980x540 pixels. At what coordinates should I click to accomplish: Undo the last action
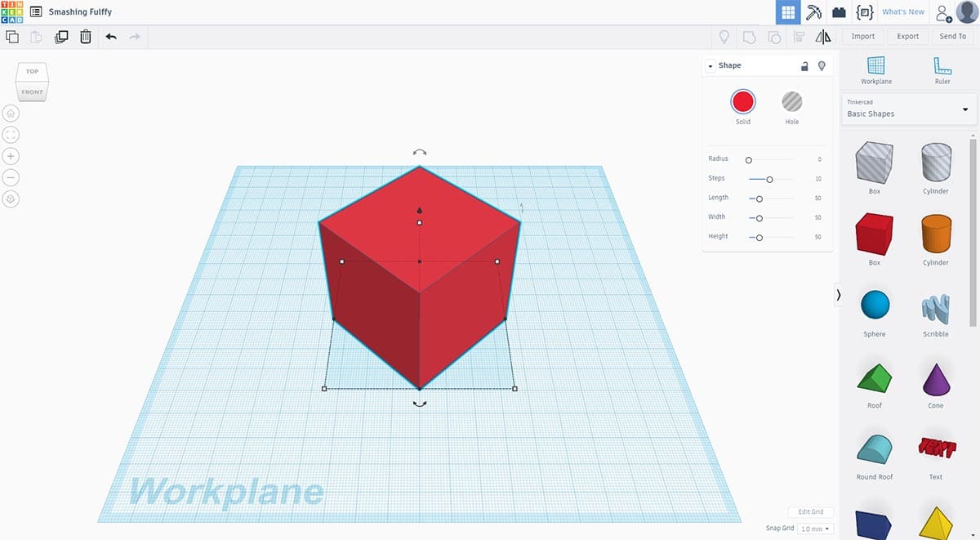coord(111,37)
